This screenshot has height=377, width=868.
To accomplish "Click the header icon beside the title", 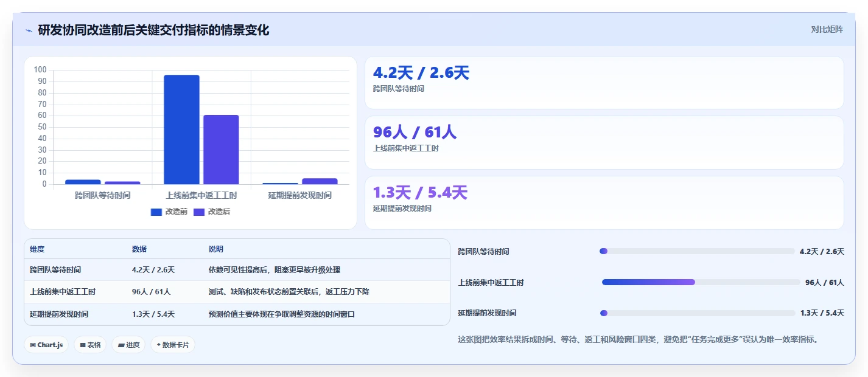I will 29,30.
